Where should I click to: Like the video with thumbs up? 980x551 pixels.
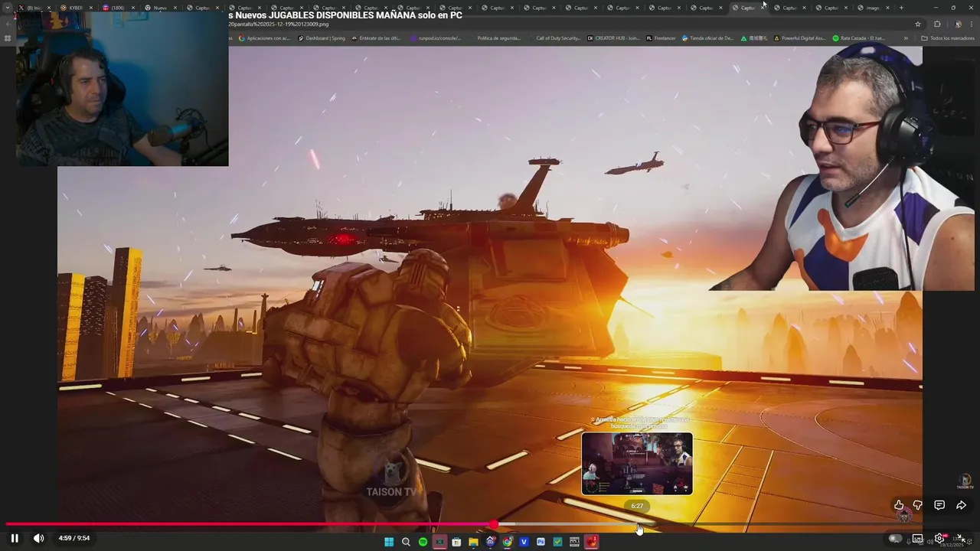point(899,505)
